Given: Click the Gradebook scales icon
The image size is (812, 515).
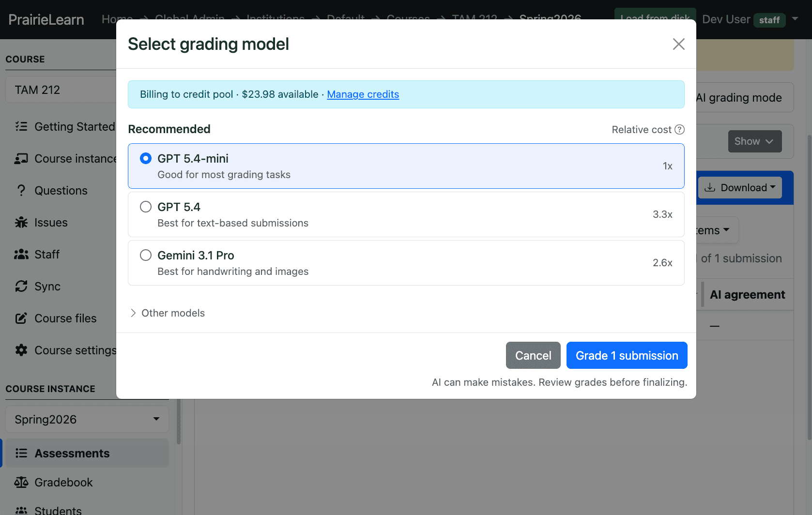Looking at the screenshot, I should pos(21,483).
